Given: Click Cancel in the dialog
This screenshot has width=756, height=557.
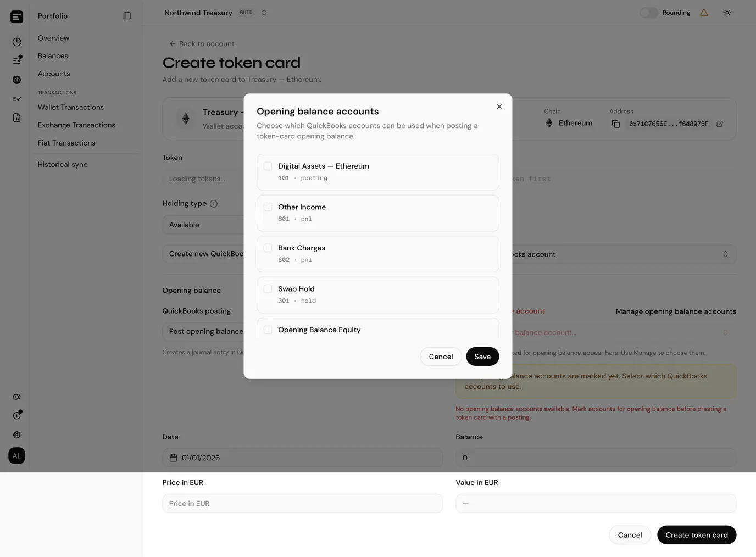Looking at the screenshot, I should tap(441, 357).
